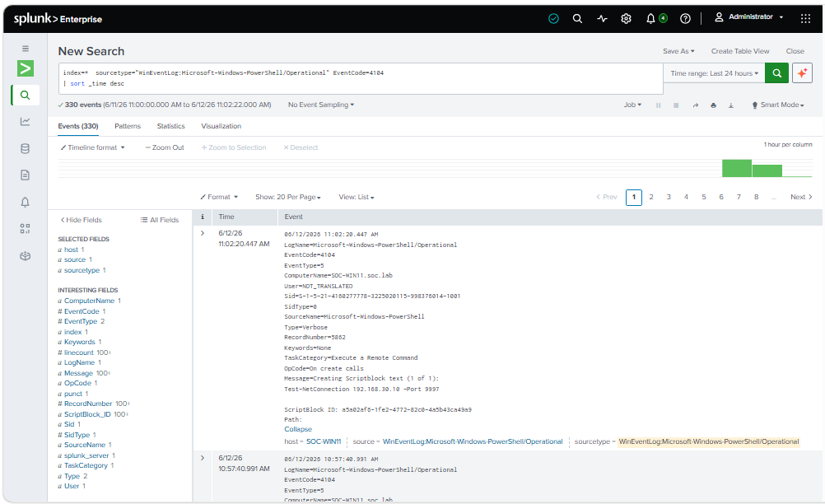Open the ScriptBlock_ID interesting field
825x504 pixels.
(87, 414)
